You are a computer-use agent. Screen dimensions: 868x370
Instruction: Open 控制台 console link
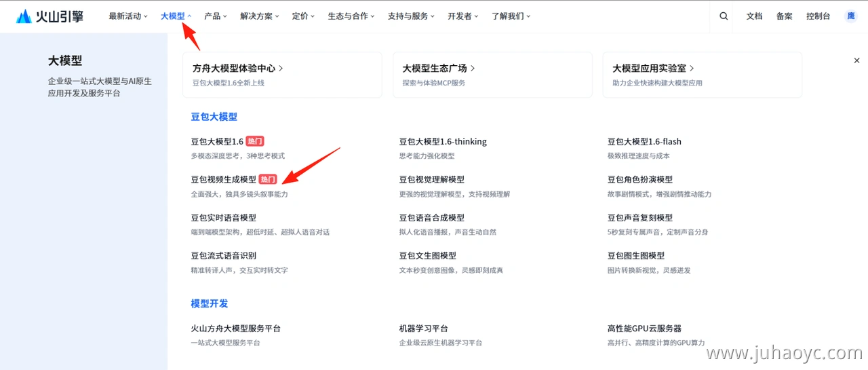[x=818, y=16]
